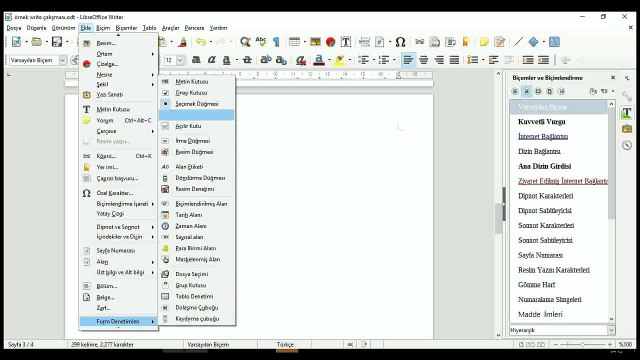
Task: Select İnternet Bağlantısı character style
Action: pyautogui.click(x=543, y=136)
